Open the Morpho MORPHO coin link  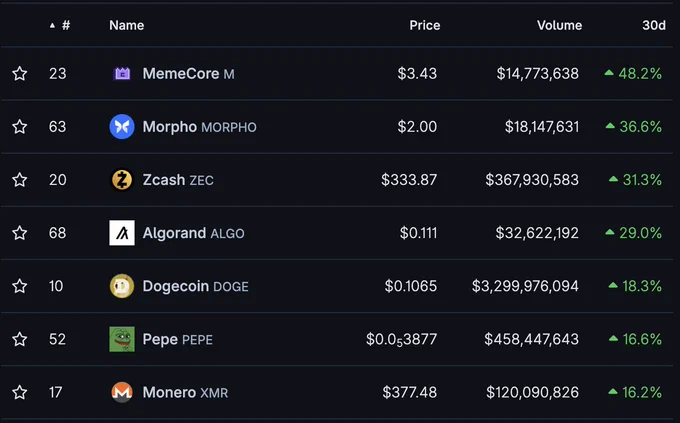coord(199,127)
